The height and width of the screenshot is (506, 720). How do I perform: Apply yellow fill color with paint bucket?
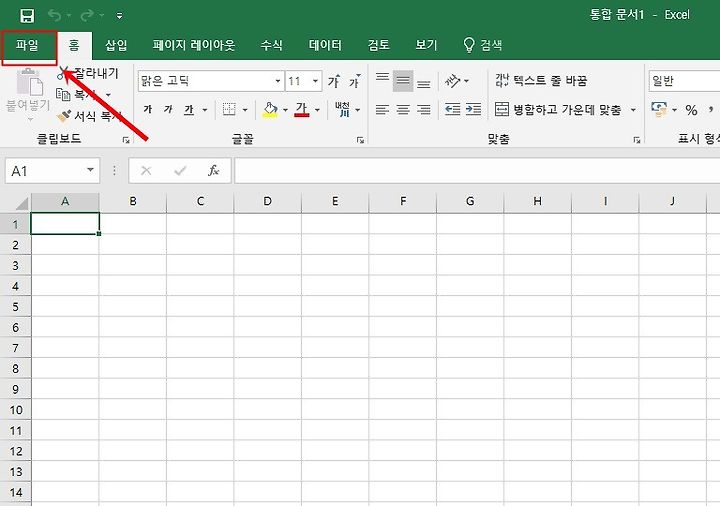(x=270, y=110)
